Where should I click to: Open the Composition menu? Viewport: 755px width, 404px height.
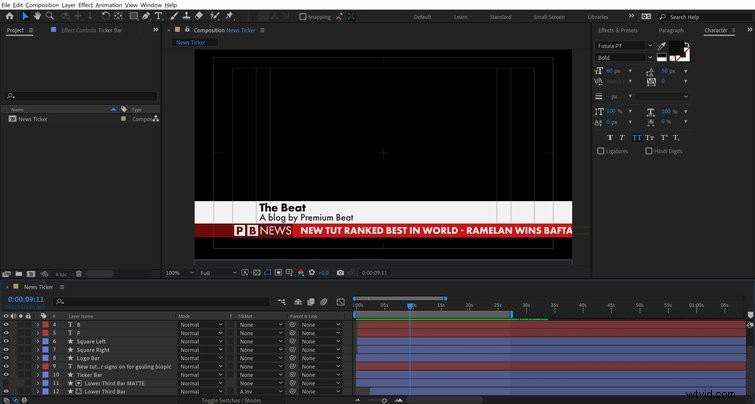[42, 5]
